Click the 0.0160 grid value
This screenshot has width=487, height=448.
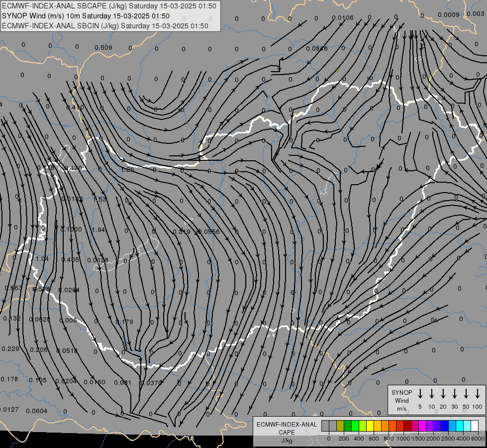click(x=95, y=382)
